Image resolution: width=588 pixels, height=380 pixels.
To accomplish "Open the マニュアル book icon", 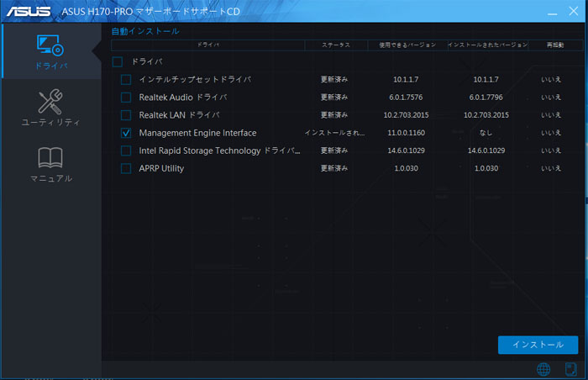I will point(50,157).
